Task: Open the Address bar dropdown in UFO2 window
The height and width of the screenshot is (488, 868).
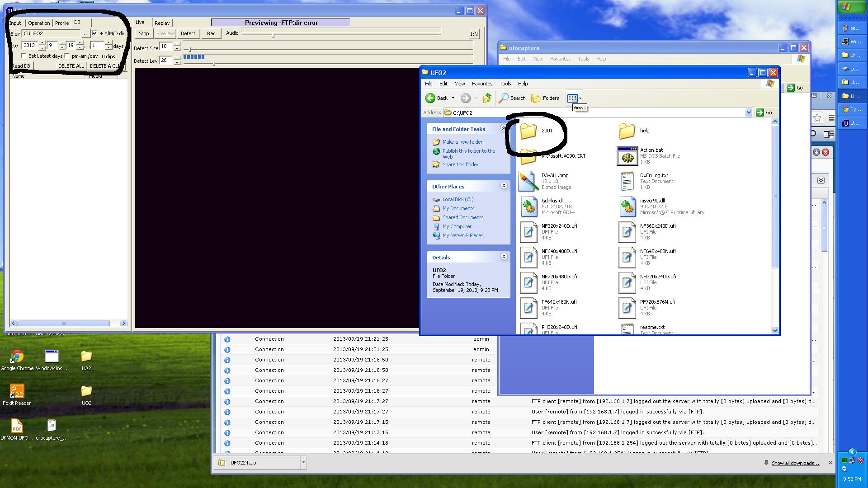Action: (x=749, y=113)
